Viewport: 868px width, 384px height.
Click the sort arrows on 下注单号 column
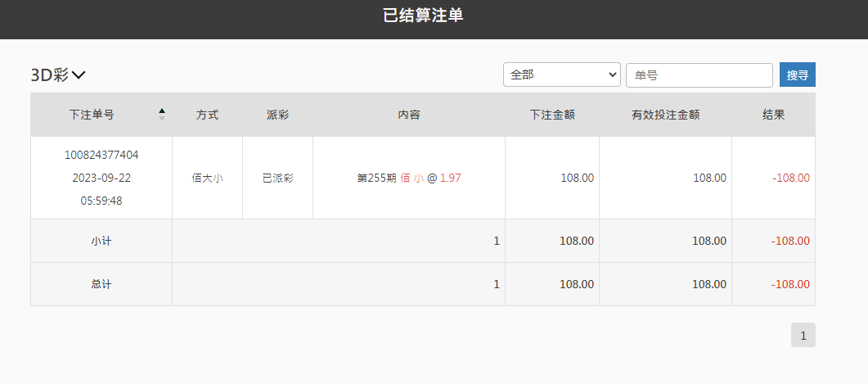tap(162, 114)
